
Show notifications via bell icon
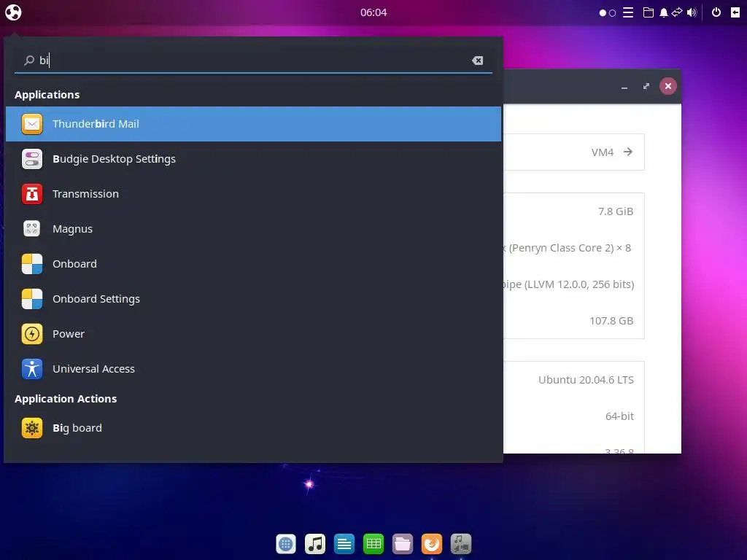point(664,13)
